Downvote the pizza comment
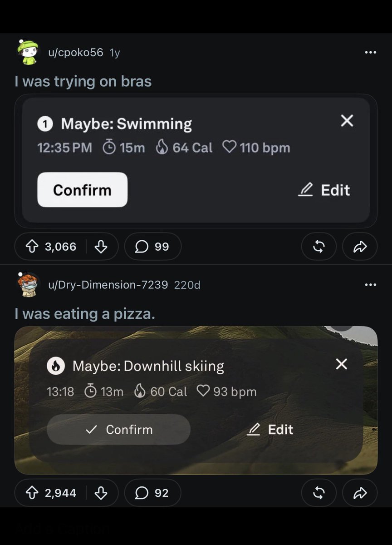The height and width of the screenshot is (545, 392). [101, 493]
